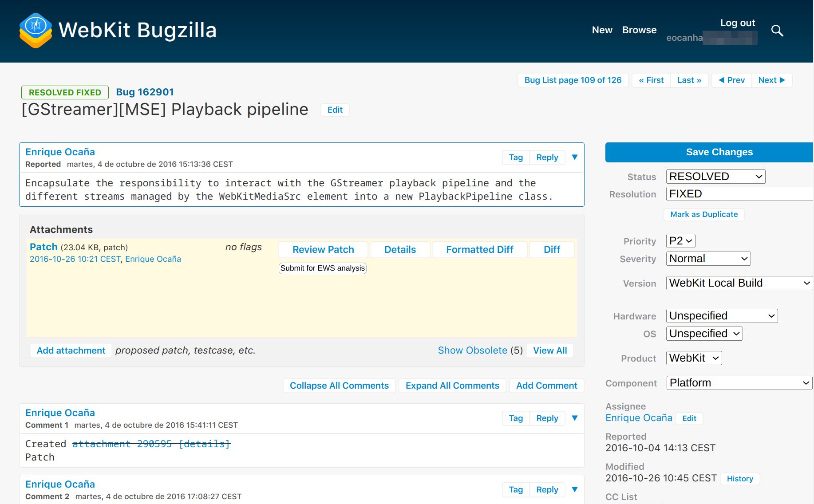Reply to Comment 1
The image size is (814, 504).
(x=547, y=418)
